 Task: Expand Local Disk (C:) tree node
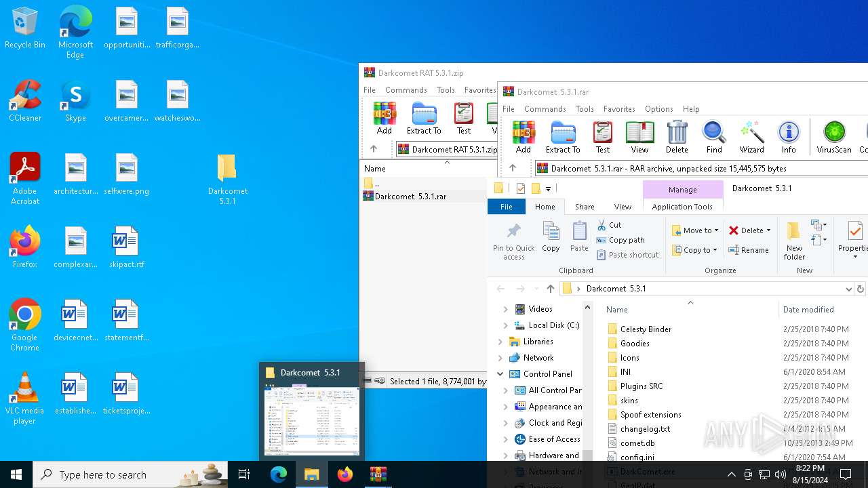[505, 325]
